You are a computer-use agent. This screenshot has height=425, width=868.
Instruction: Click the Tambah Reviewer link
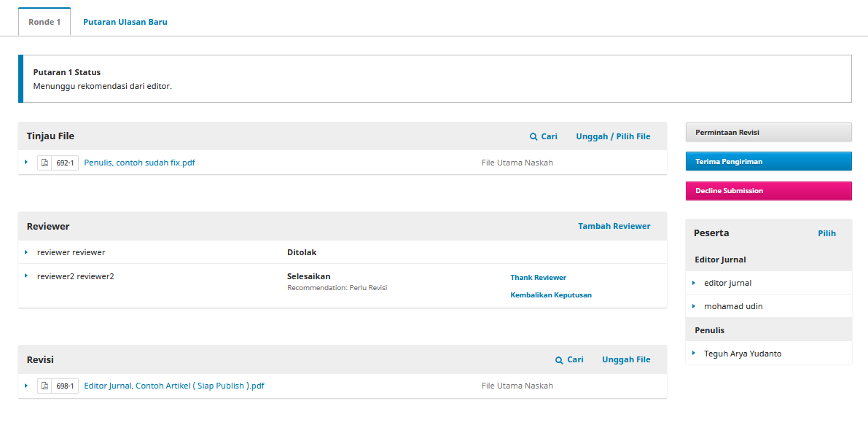click(x=614, y=226)
